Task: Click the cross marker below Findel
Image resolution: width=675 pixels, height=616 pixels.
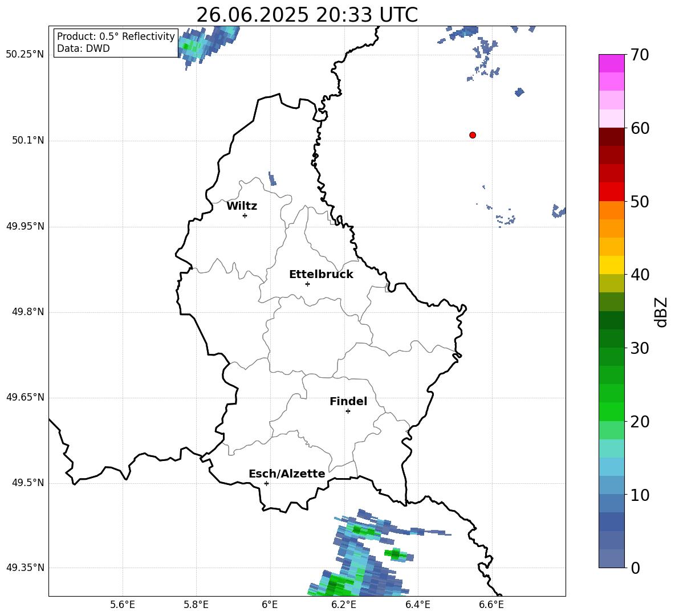Action: (x=348, y=411)
